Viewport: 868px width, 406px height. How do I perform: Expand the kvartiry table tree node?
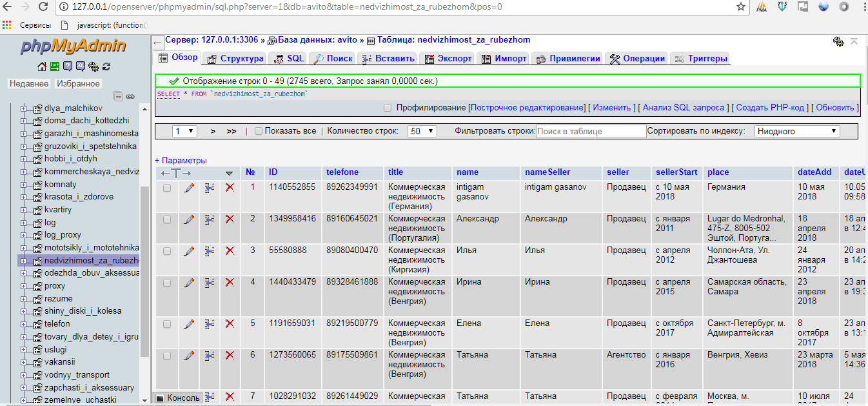click(x=24, y=210)
